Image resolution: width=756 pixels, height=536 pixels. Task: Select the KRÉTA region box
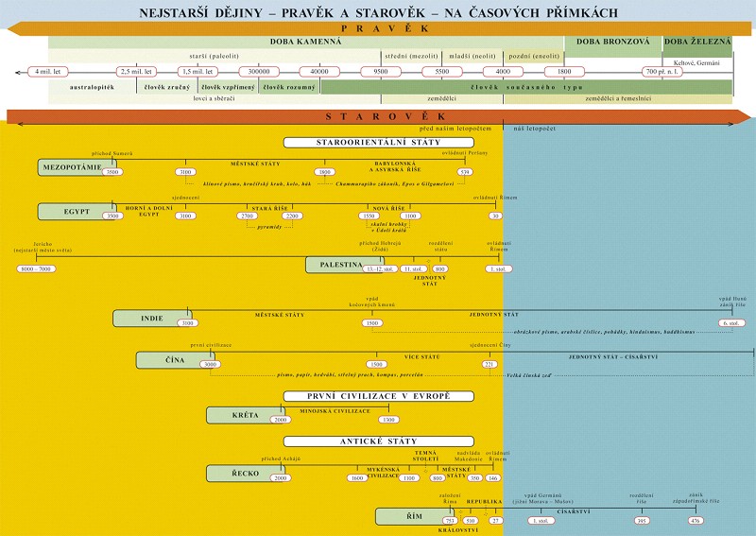tap(246, 415)
